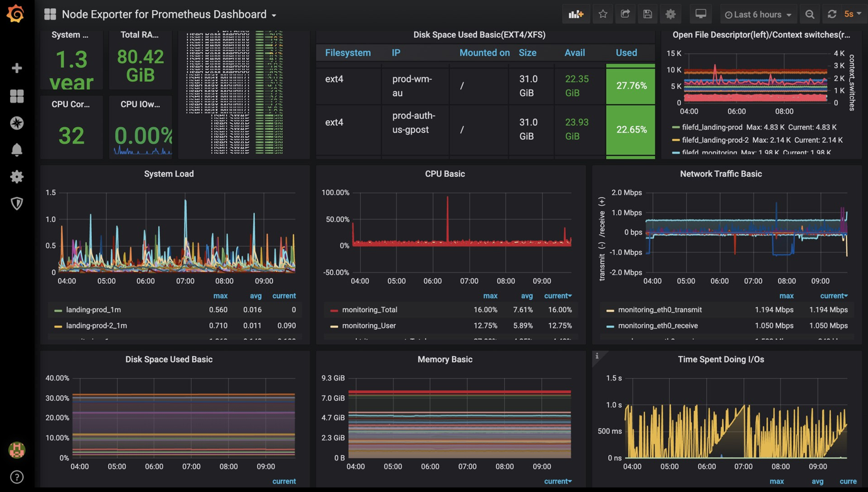
Task: Share the dashboard via share icon
Action: click(625, 14)
